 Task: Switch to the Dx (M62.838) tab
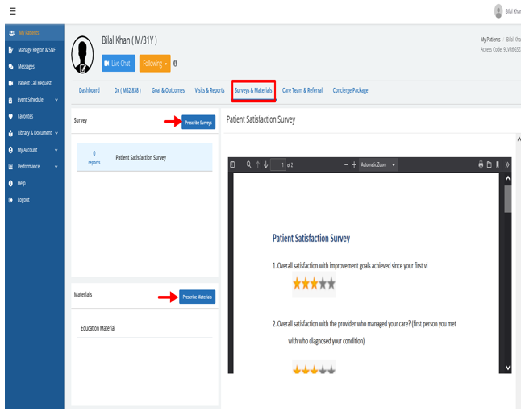pos(127,90)
